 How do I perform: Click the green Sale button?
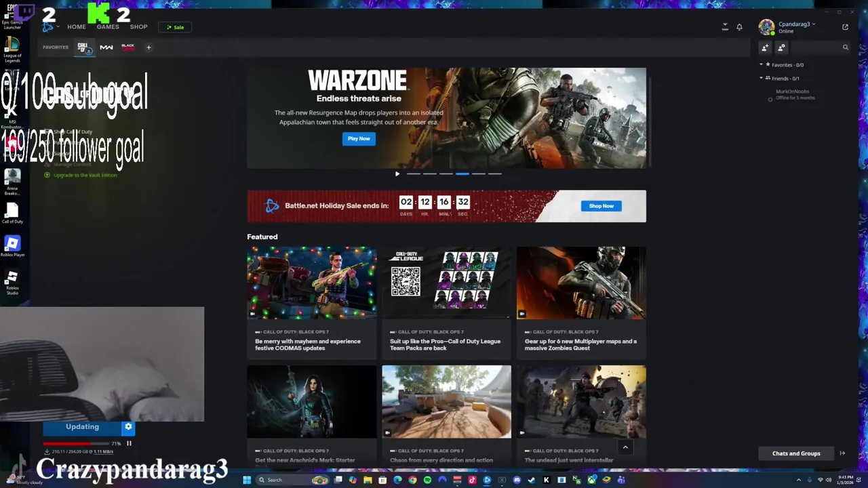click(x=175, y=27)
